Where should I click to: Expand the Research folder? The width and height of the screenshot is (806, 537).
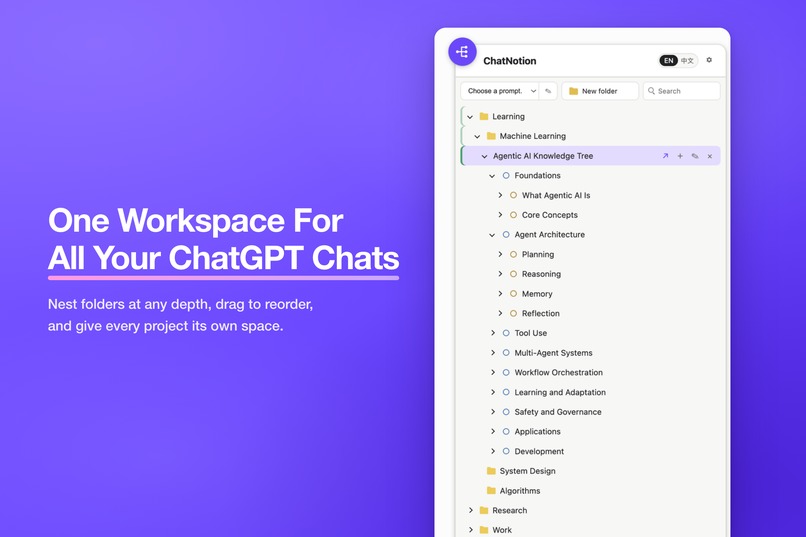coord(470,510)
